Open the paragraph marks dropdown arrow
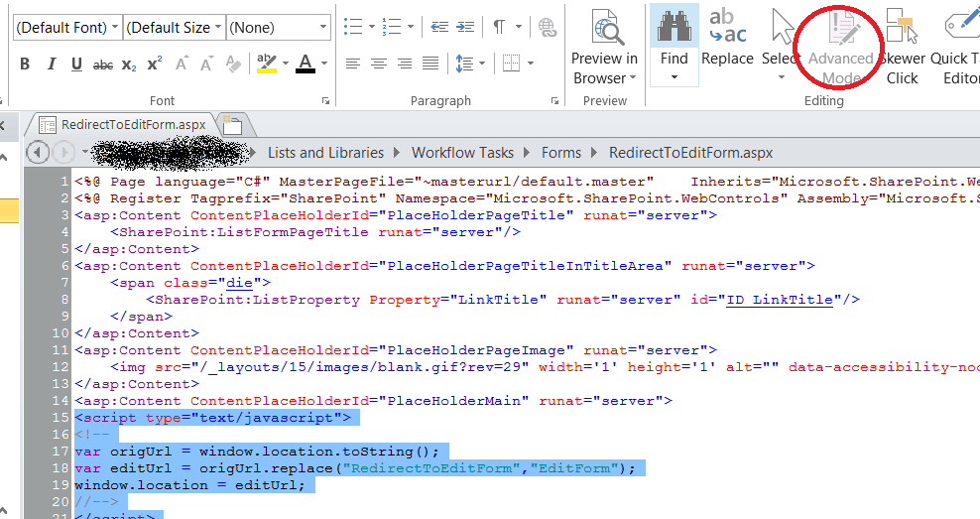This screenshot has height=519, width=980. pyautogui.click(x=518, y=26)
